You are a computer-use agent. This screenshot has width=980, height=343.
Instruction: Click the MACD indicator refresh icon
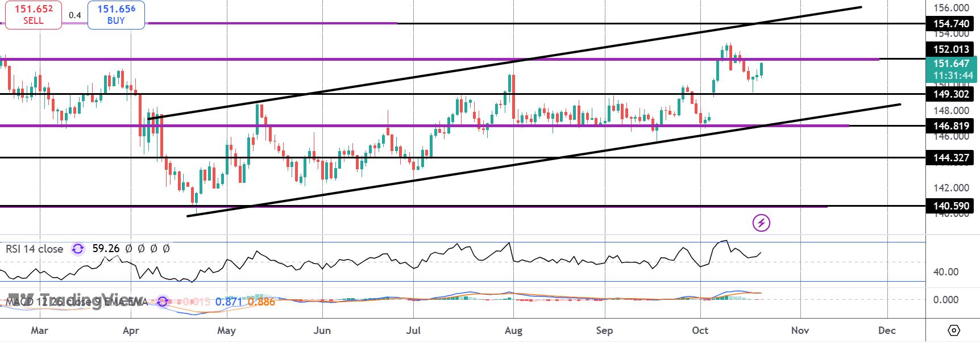[163, 302]
